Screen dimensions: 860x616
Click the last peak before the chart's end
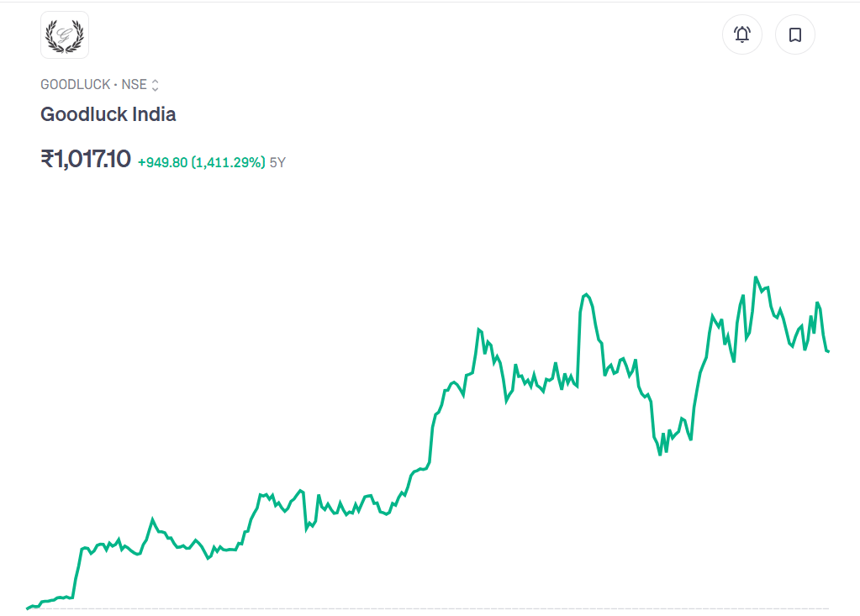(817, 303)
